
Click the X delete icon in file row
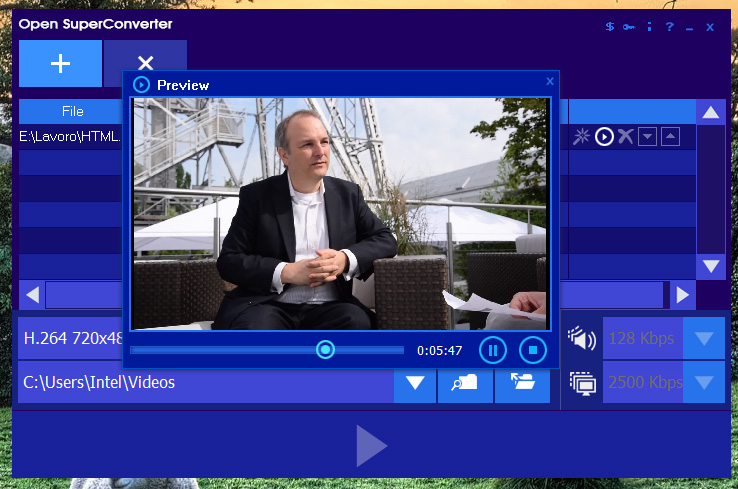coord(626,136)
